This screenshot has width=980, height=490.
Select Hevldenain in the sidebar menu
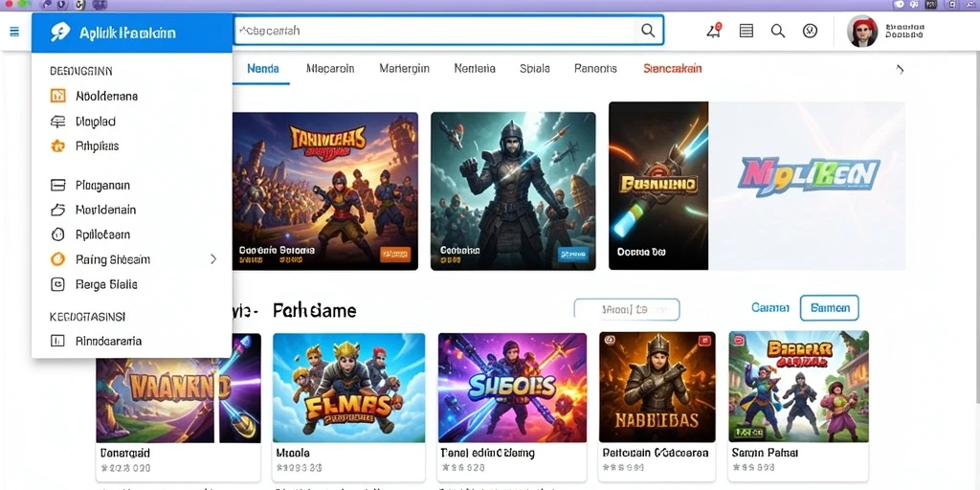[x=105, y=210]
